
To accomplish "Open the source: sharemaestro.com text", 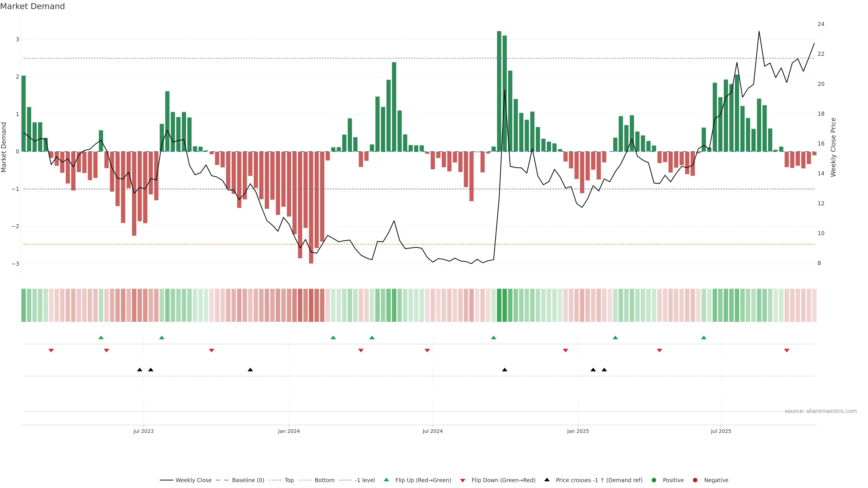I will 821,411.
